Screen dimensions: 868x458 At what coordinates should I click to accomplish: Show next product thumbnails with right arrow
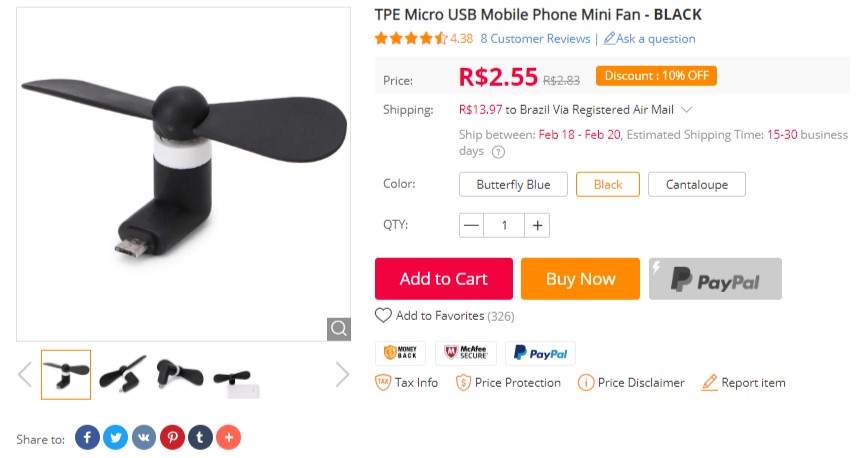coord(342,374)
